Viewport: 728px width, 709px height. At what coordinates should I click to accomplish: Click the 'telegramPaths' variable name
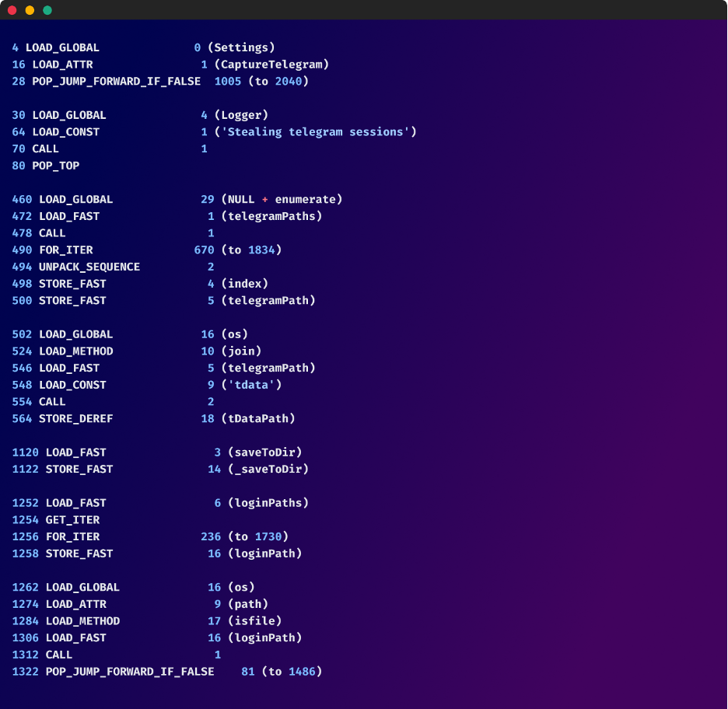271,216
